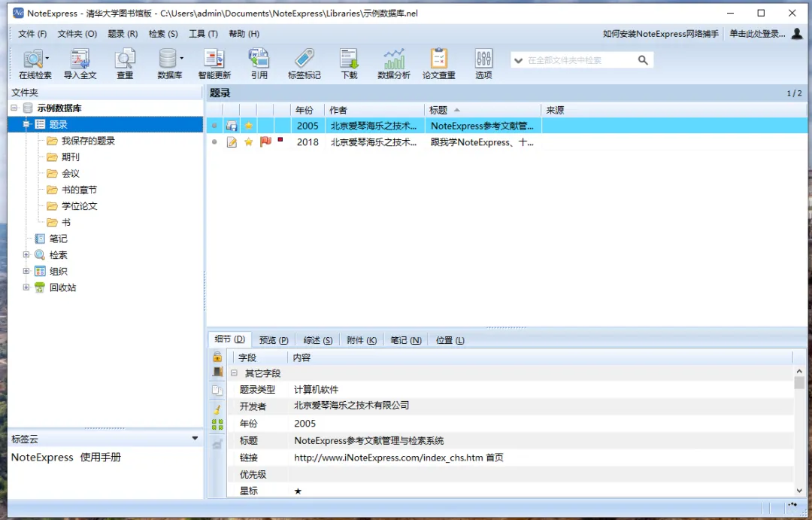
Task: Switch to the 预览 (P) tab
Action: click(274, 340)
